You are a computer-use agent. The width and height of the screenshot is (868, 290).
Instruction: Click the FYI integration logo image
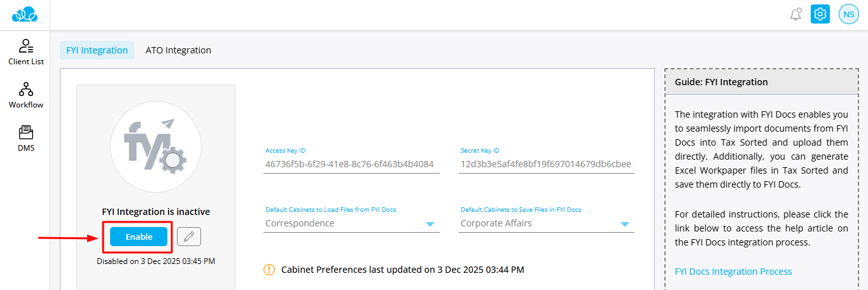(x=156, y=146)
